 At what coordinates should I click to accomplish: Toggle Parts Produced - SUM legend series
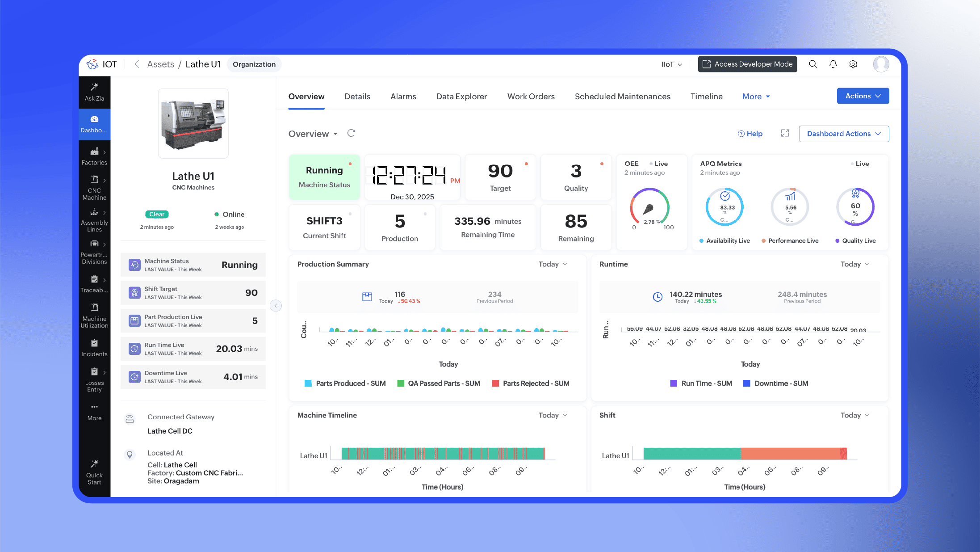click(345, 383)
